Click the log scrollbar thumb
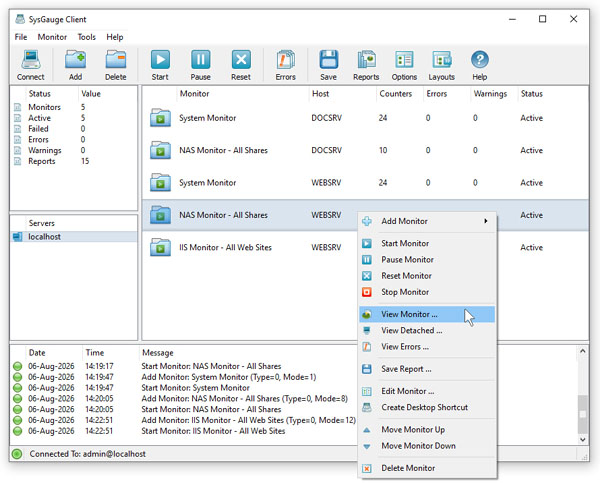 (x=582, y=415)
